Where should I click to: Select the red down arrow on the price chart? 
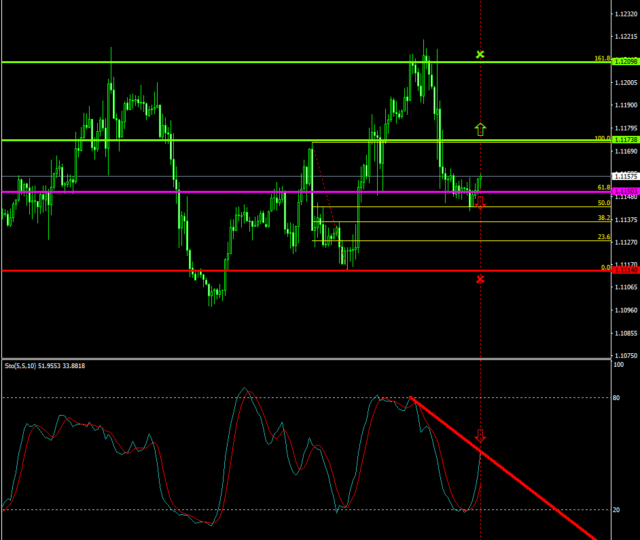pyautogui.click(x=480, y=203)
